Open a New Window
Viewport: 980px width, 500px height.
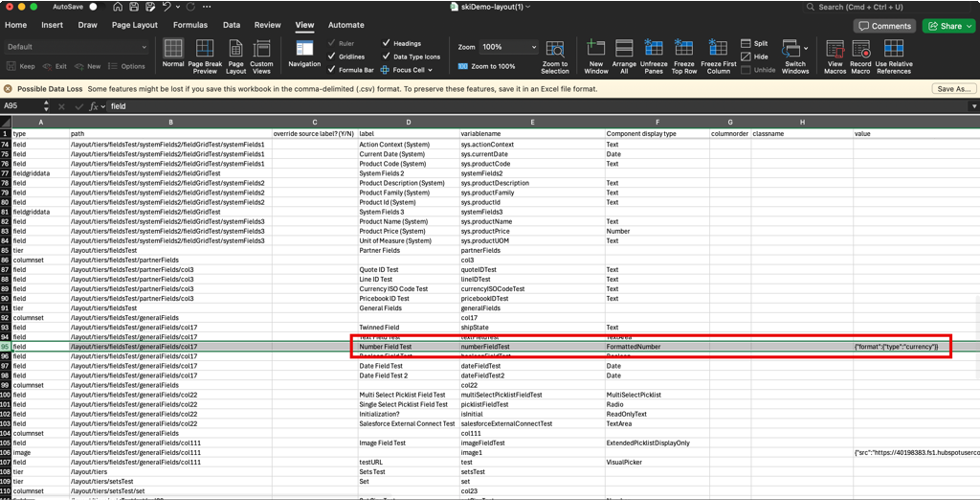(x=596, y=57)
